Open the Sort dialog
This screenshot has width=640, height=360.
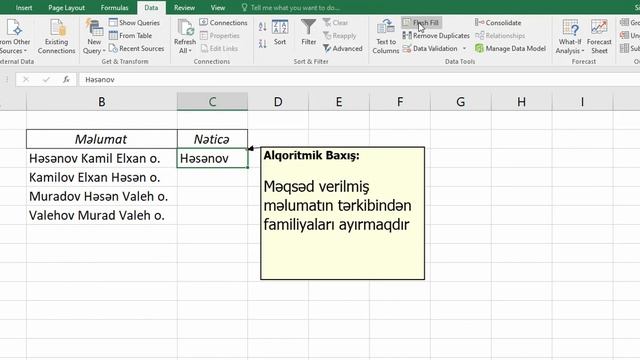[x=280, y=32]
